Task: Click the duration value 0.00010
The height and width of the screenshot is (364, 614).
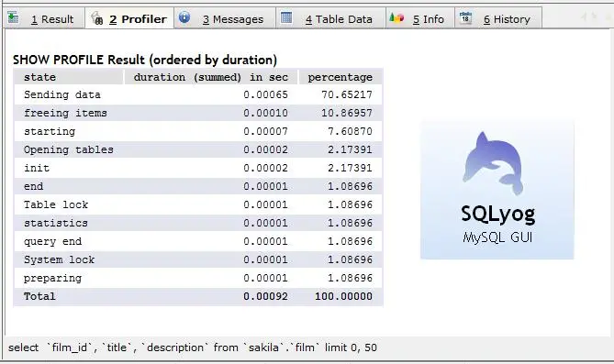Action: click(265, 113)
